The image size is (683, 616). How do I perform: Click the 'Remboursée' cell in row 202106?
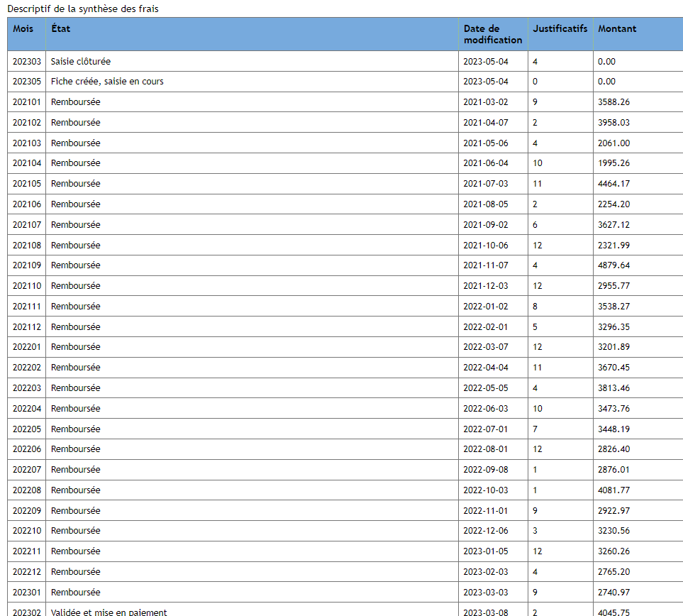click(252, 204)
